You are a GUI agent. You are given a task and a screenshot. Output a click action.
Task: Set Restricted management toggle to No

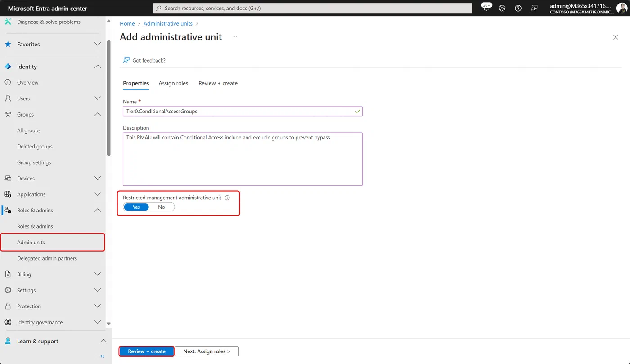pyautogui.click(x=162, y=207)
